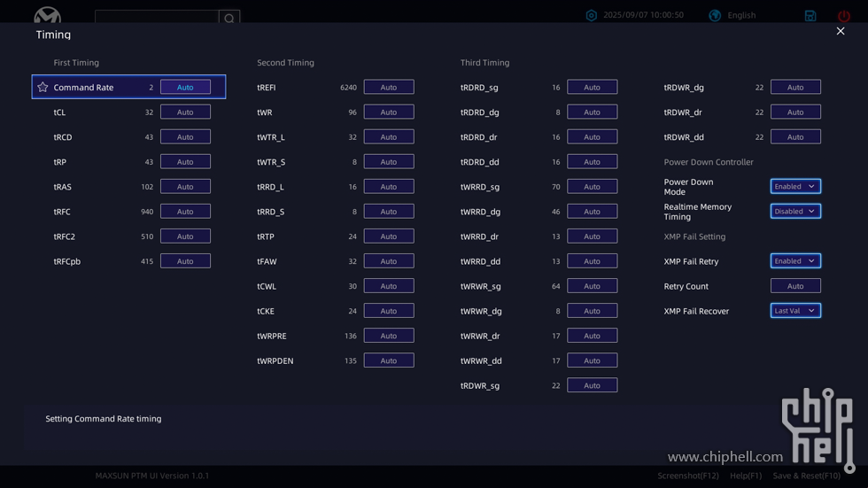
Task: Click the Auto field for tWRWR_dg
Action: (x=593, y=311)
